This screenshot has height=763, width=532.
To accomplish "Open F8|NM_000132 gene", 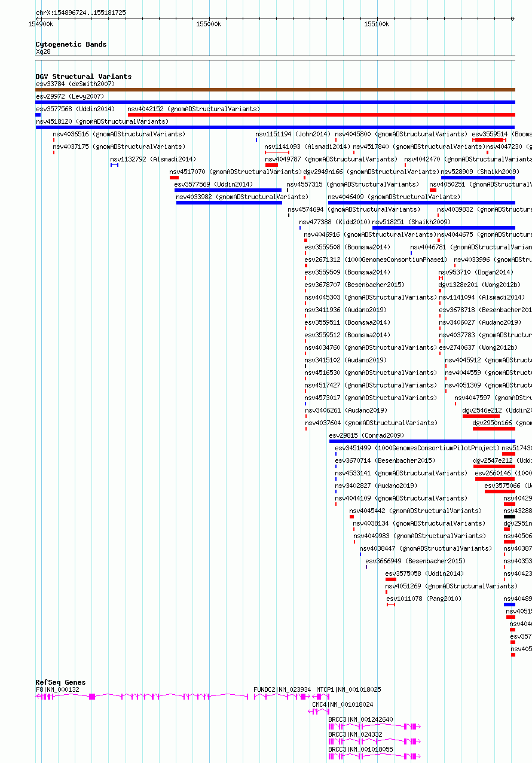I will click(57, 690).
